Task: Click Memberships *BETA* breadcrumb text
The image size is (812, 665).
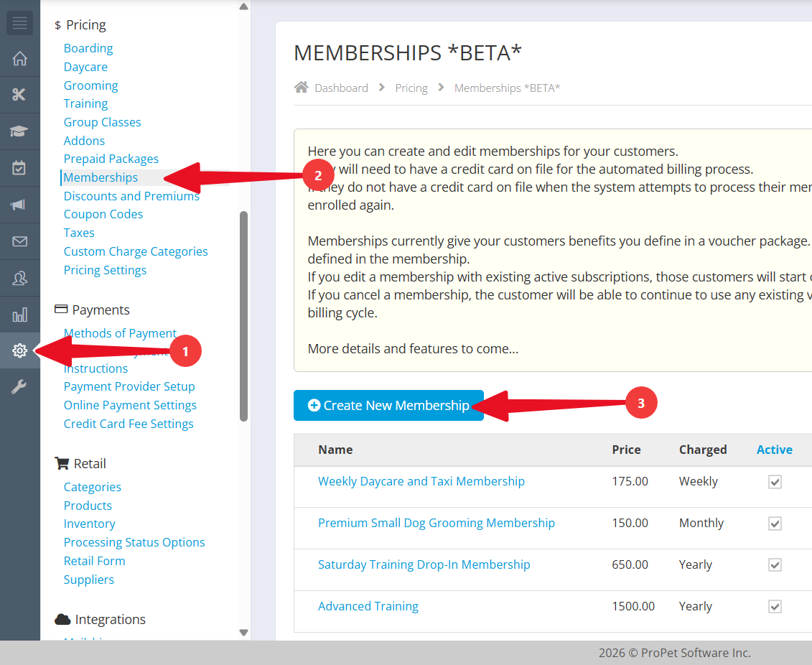Action: tap(507, 88)
